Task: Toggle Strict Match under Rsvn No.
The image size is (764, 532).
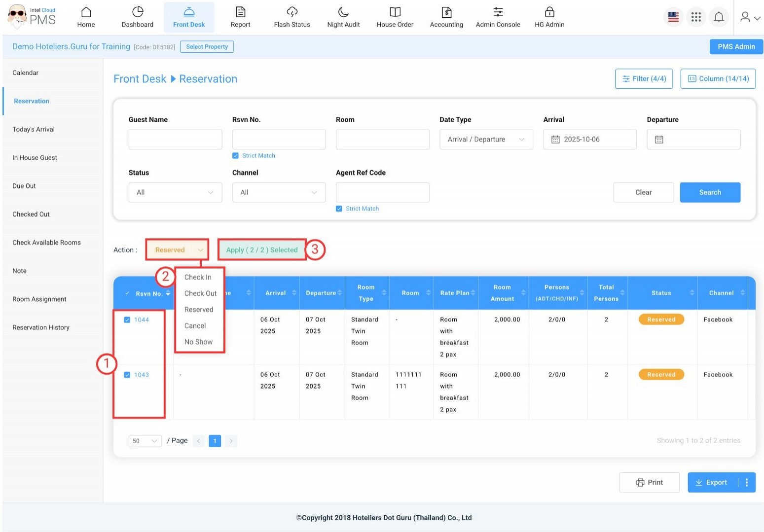Action: tap(236, 156)
